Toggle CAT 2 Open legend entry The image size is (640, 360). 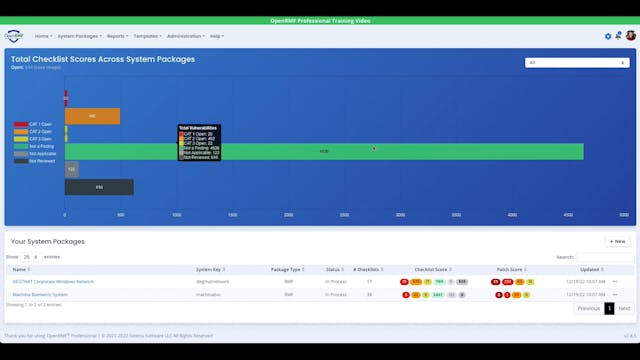(33, 131)
